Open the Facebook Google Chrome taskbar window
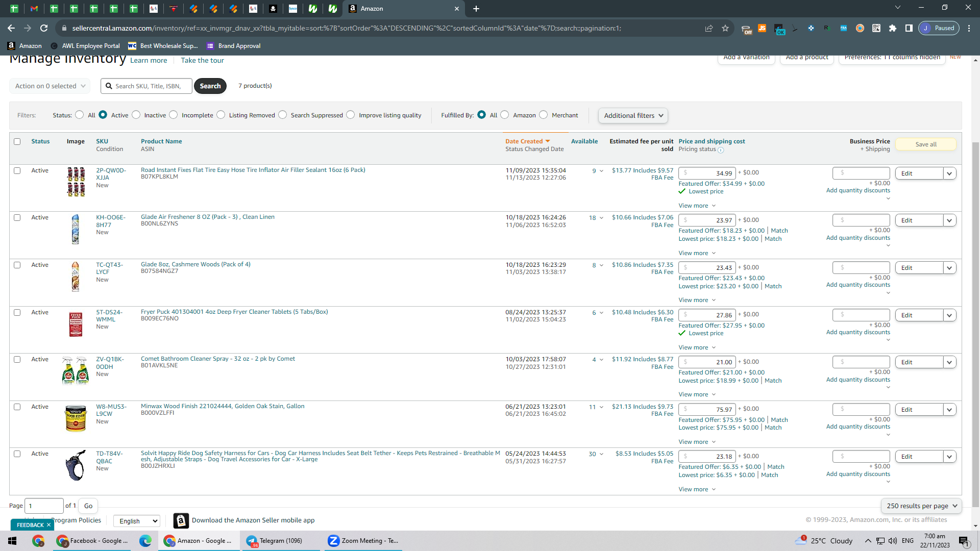 [92, 541]
